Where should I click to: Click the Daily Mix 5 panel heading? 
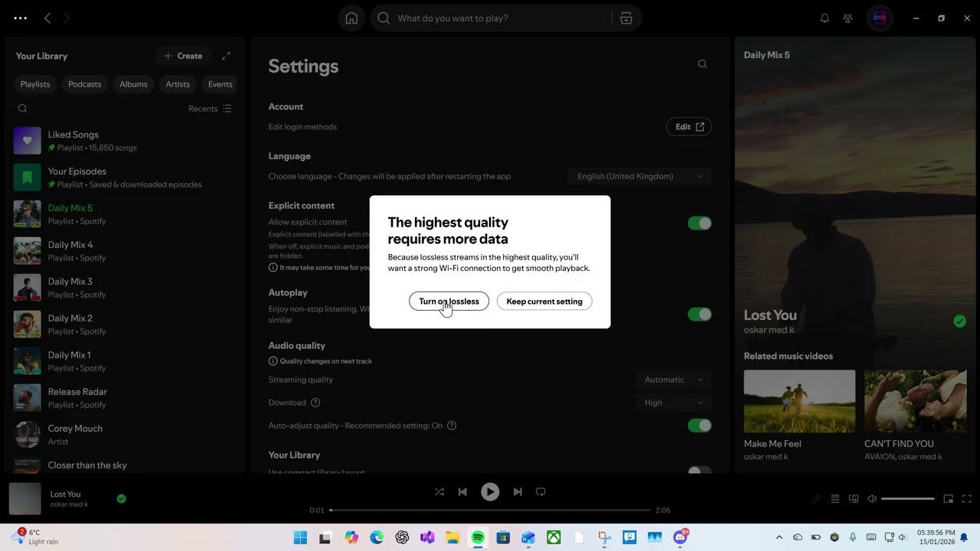coord(766,55)
